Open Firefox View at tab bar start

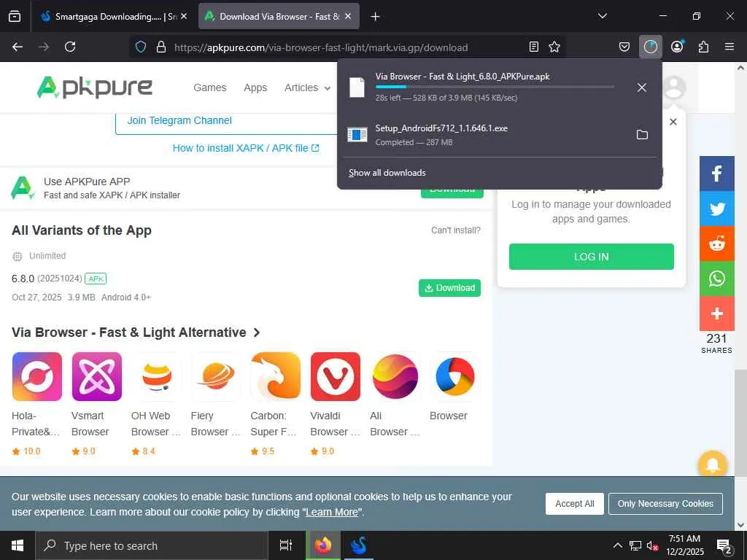tap(15, 16)
